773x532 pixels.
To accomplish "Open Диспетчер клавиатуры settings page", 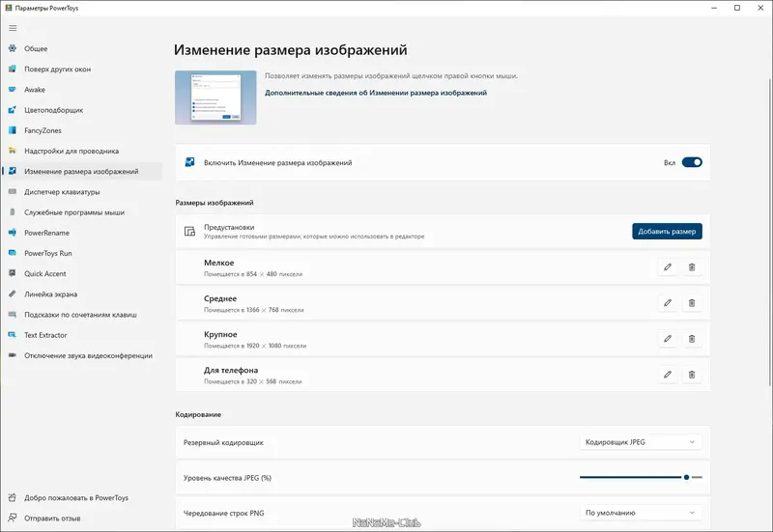I will click(62, 192).
